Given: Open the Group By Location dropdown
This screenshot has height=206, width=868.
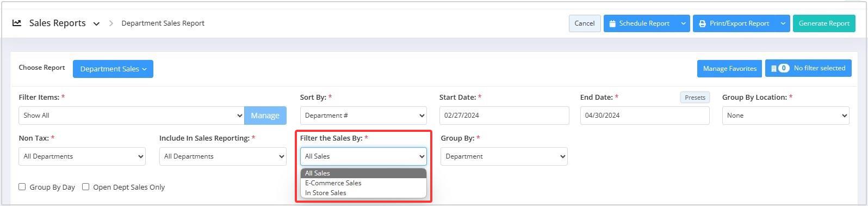Looking at the screenshot, I should (785, 116).
